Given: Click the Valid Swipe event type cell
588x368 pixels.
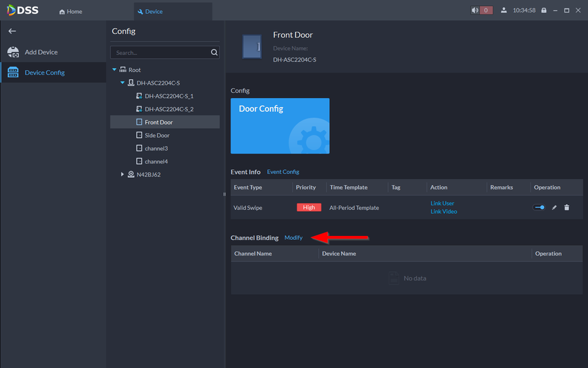Looking at the screenshot, I should pyautogui.click(x=248, y=208).
